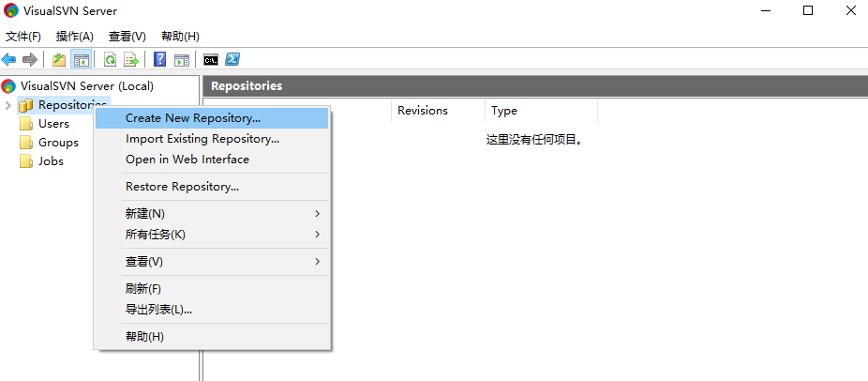Screen dimensions: 868x381
Task: Close the VisualSVN Server window
Action: pyautogui.click(x=851, y=10)
